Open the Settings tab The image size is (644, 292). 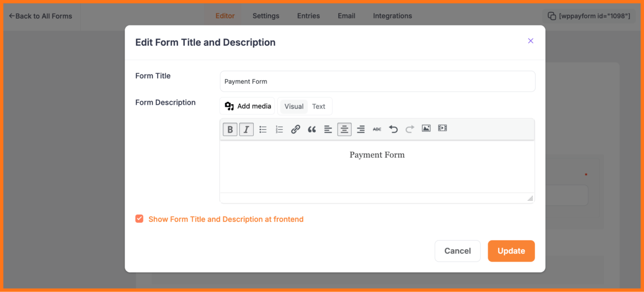tap(266, 16)
